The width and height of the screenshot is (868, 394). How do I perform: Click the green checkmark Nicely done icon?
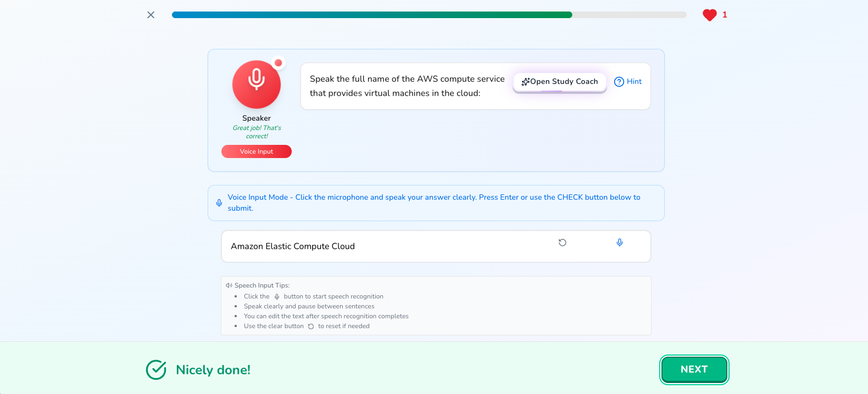[156, 370]
